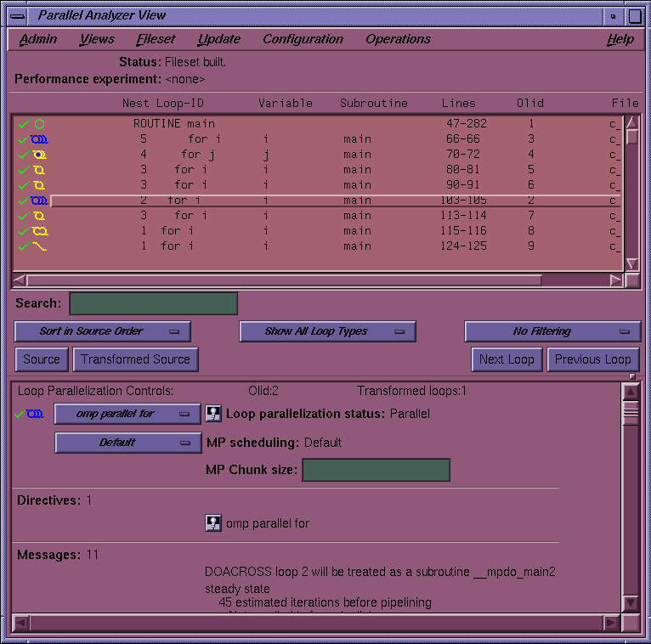Open the Default MP scheduling option menu
The height and width of the screenshot is (644, 651).
(128, 443)
